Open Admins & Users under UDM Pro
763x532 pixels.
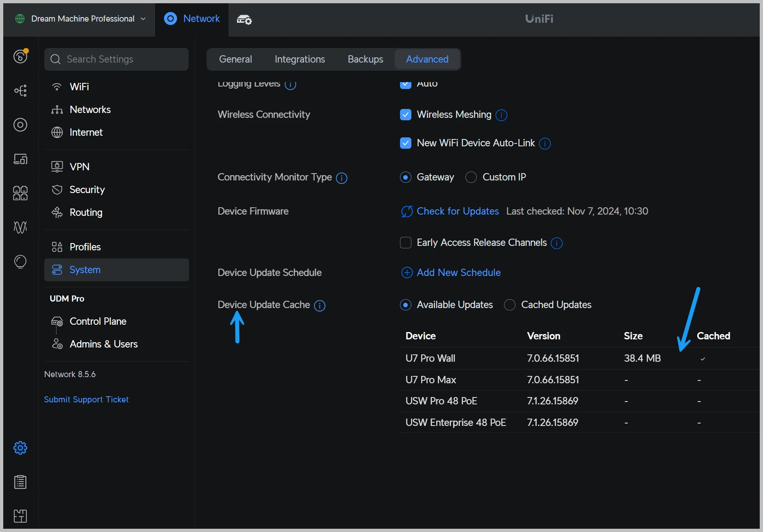(x=116, y=344)
